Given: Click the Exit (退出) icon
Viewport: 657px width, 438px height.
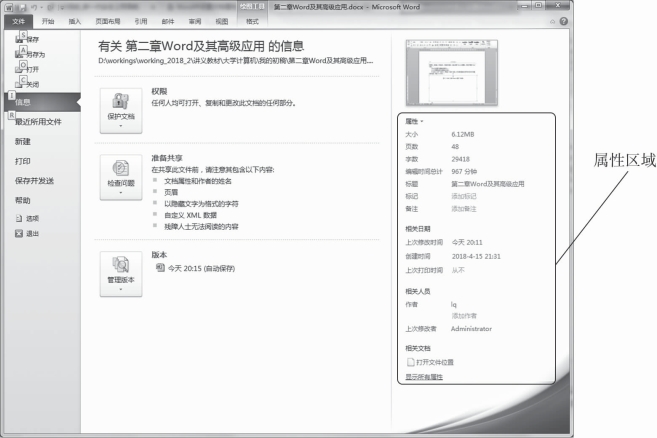Looking at the screenshot, I should pyautogui.click(x=19, y=233).
